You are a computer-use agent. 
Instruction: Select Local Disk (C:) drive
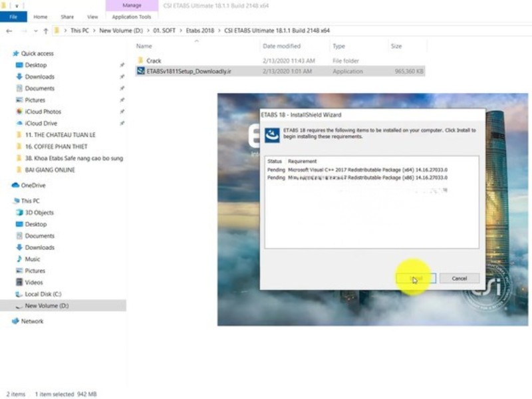(x=43, y=294)
